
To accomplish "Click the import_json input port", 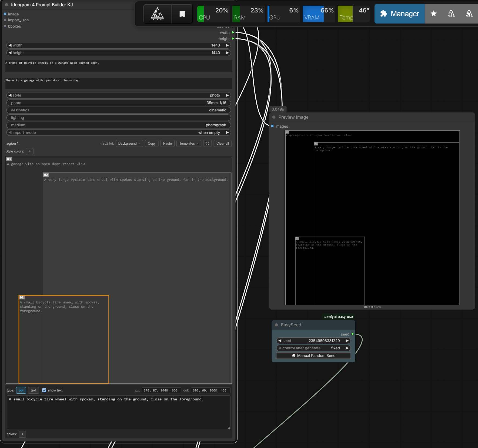I will tap(5, 20).
